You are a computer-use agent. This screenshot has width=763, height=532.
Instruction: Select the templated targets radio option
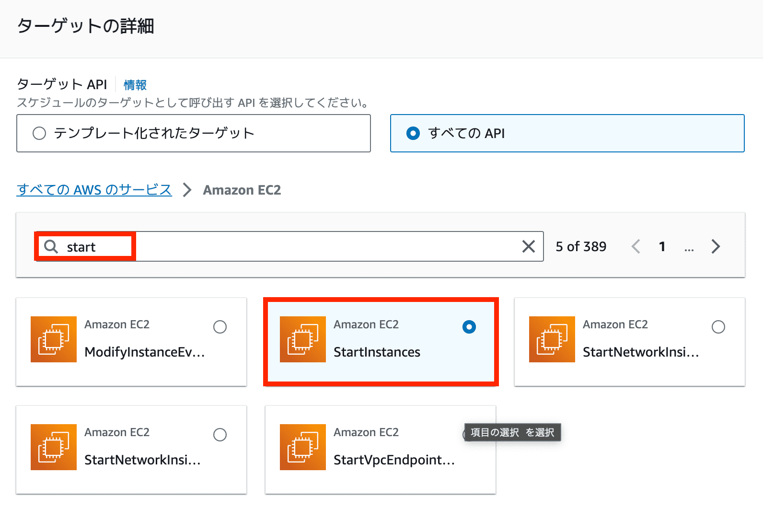[x=39, y=133]
